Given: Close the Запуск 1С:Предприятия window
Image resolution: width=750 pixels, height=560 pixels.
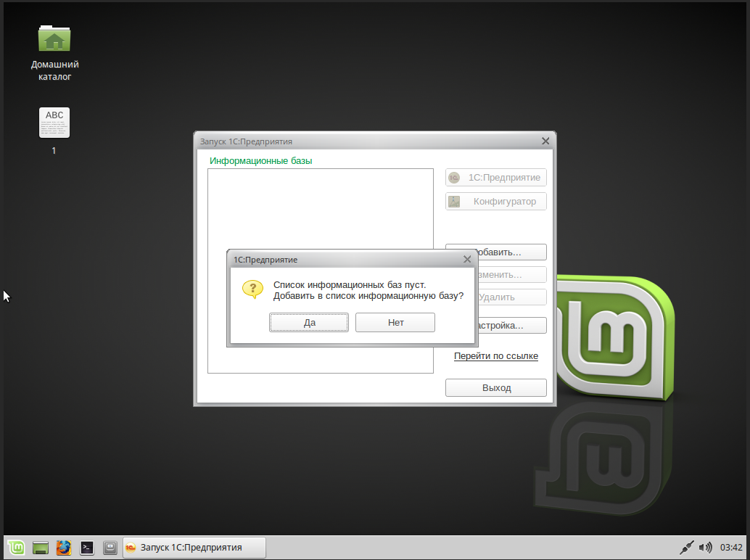Looking at the screenshot, I should point(545,141).
